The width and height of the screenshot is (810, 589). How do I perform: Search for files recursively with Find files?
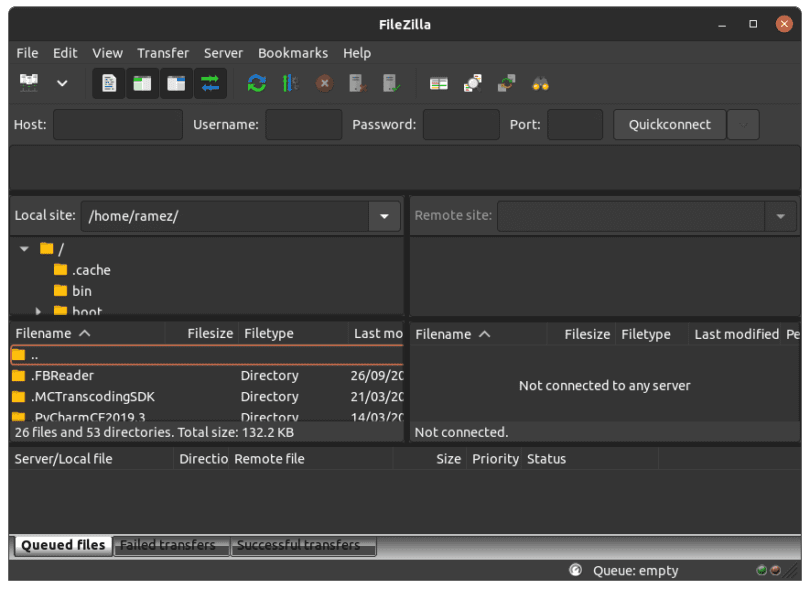pos(540,83)
